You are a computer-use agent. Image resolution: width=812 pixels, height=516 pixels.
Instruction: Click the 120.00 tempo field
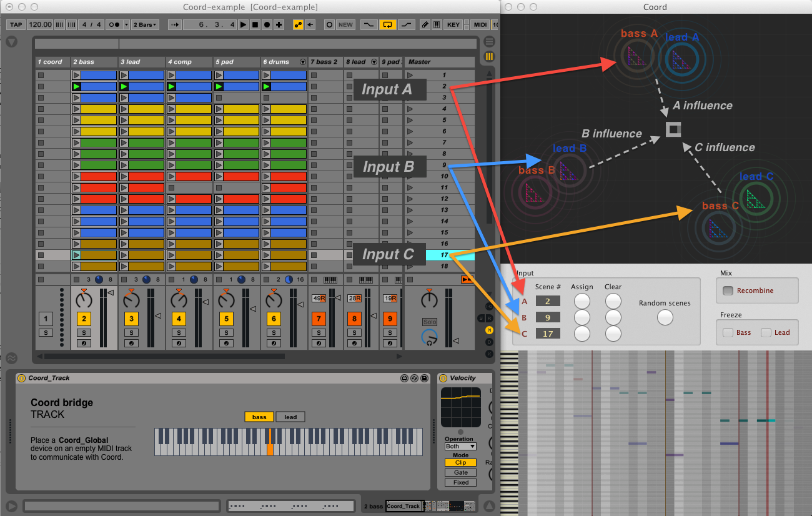coord(40,24)
